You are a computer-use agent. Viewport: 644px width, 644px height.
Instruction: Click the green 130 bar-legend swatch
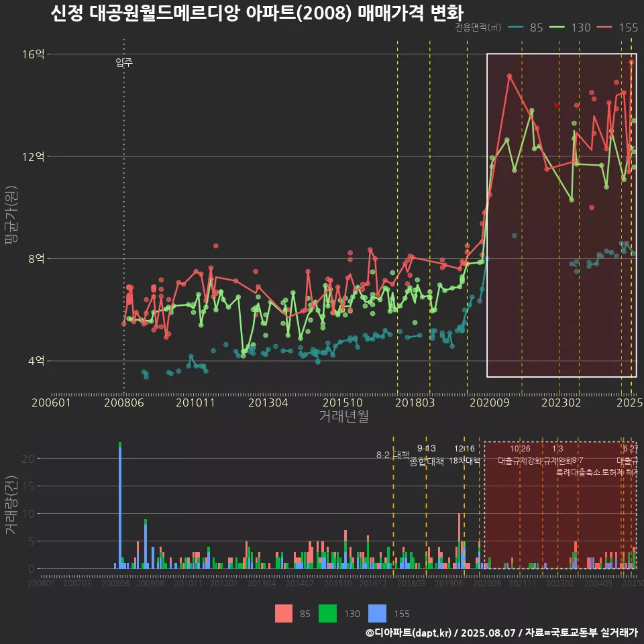pos(327,614)
